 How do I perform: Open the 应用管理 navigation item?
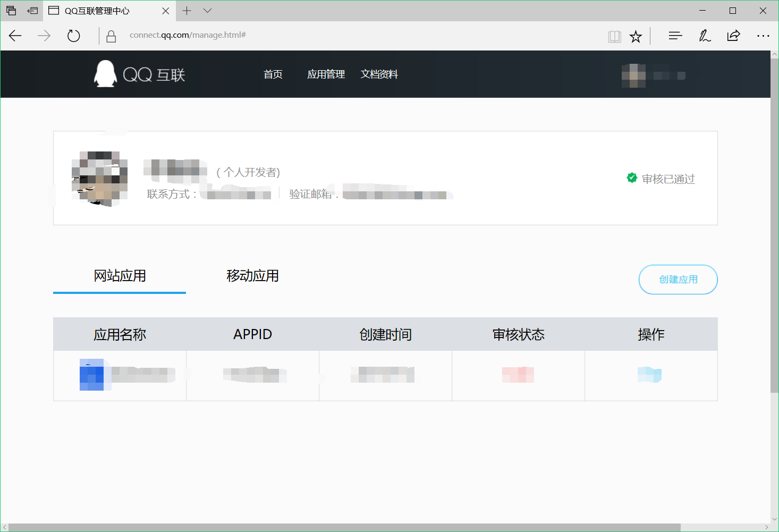pos(326,74)
